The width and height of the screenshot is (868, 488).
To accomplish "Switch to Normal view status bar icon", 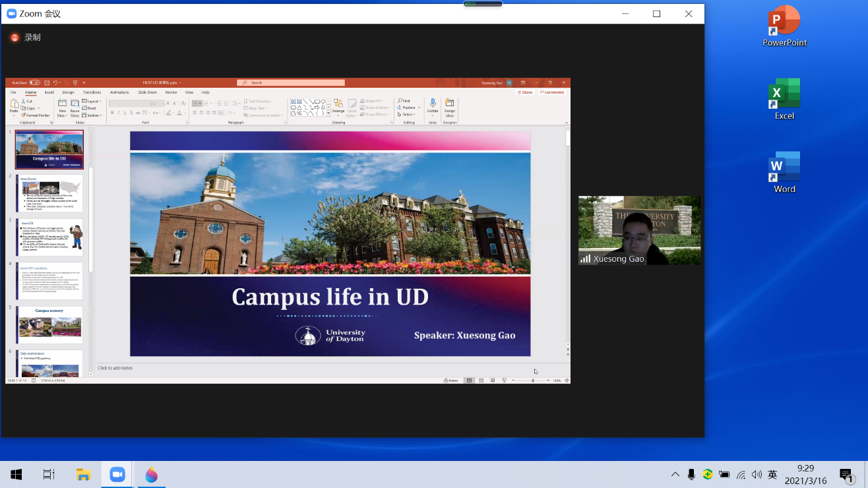I will [x=469, y=381].
